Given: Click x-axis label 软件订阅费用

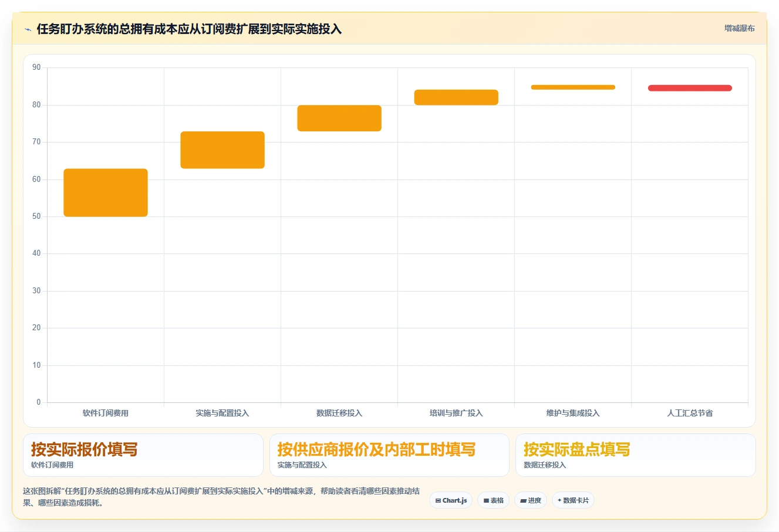Looking at the screenshot, I should [106, 413].
